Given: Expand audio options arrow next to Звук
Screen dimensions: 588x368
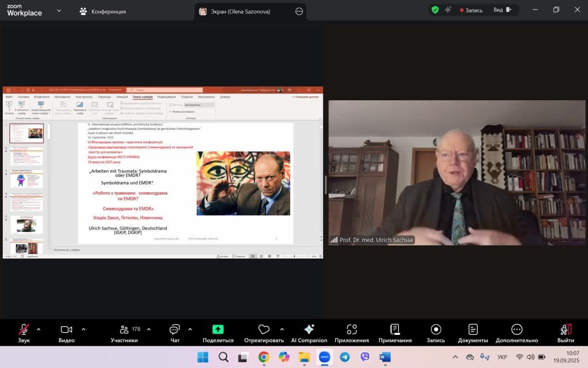Looking at the screenshot, I should click(x=39, y=329).
